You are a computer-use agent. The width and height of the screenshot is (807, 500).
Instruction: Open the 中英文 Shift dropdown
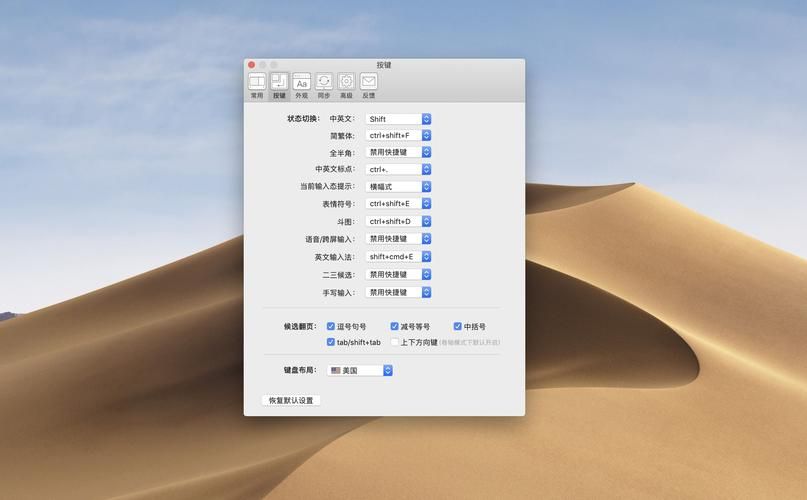(x=398, y=119)
